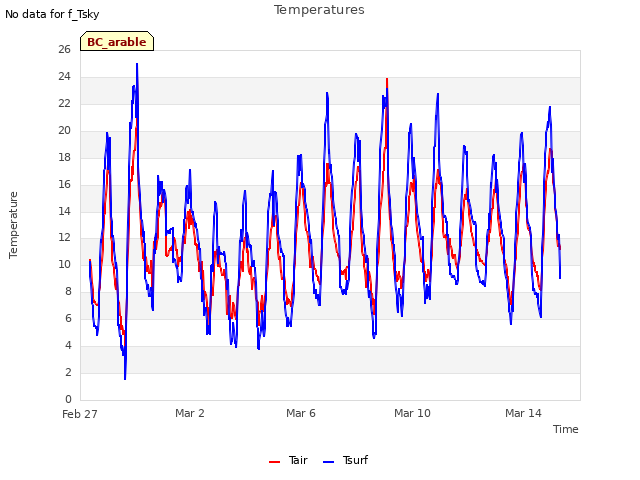
Task: Click the y-axis tick label 0
Action: coord(68,399)
